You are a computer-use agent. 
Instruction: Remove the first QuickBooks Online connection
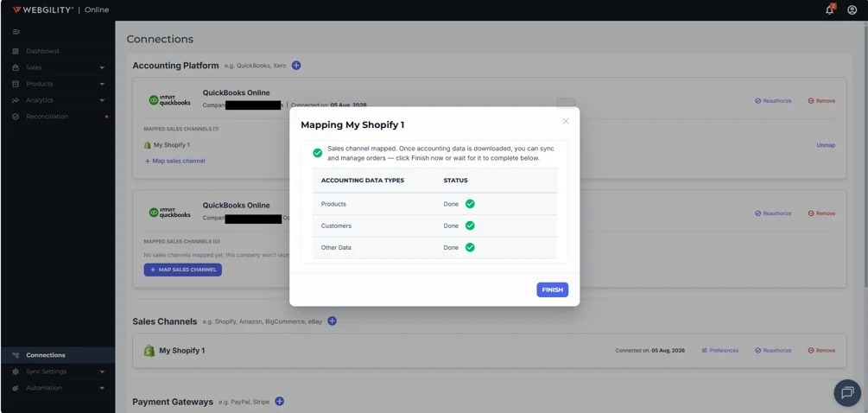pos(821,101)
